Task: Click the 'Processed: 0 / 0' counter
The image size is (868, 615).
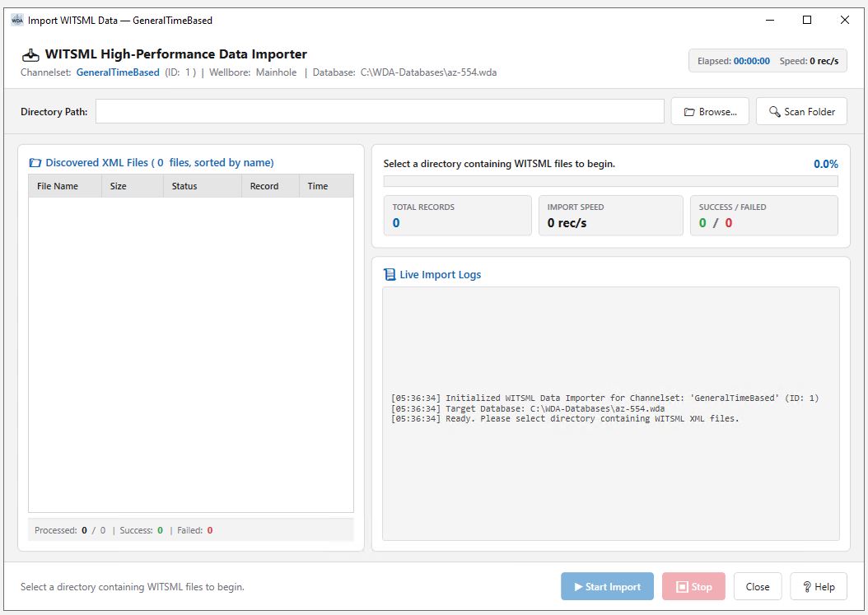Action: [70, 530]
